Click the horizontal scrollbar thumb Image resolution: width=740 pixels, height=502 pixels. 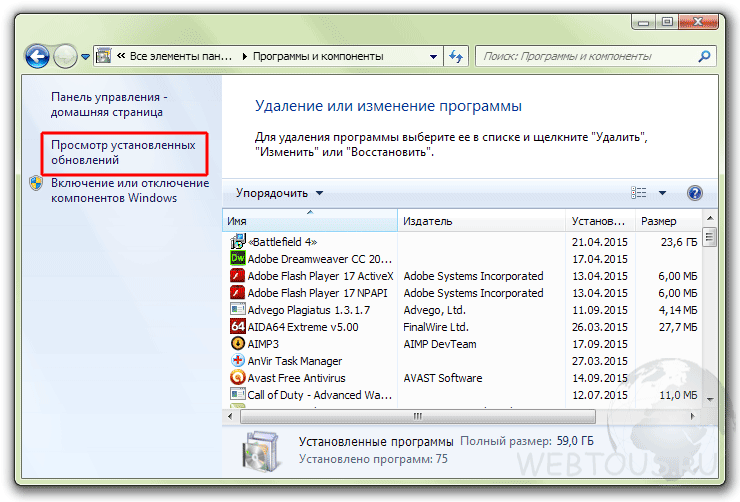pyautogui.click(x=418, y=417)
